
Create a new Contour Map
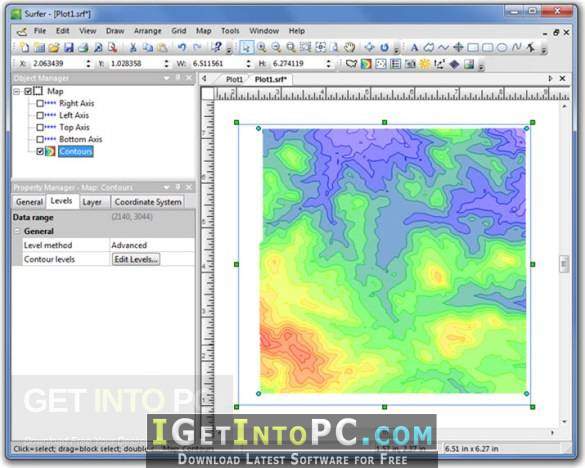(366, 64)
